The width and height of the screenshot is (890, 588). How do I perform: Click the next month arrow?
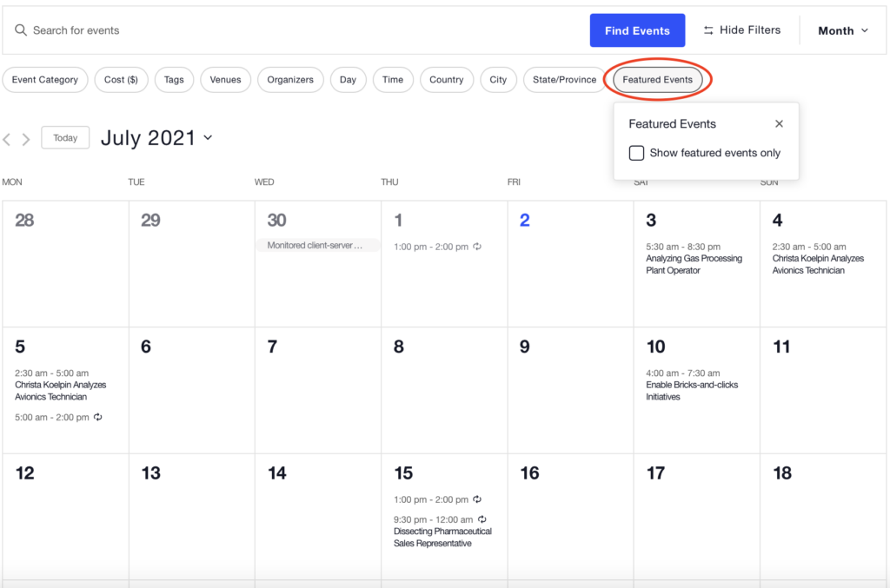tap(25, 138)
